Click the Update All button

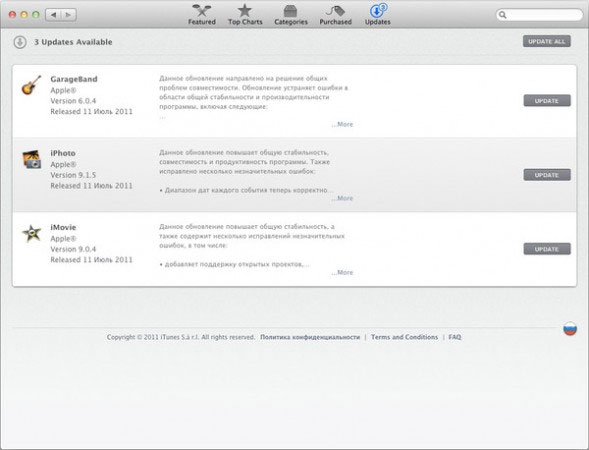pos(547,41)
